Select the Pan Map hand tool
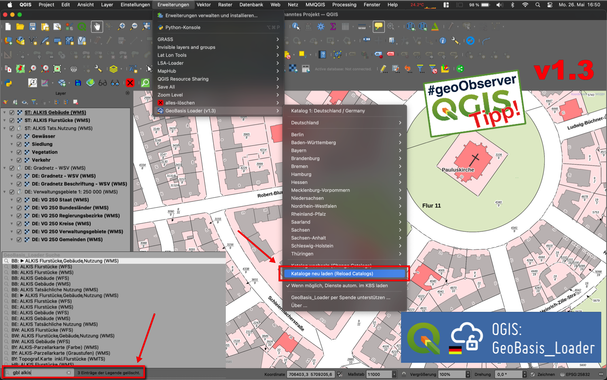Image resolution: width=607 pixels, height=380 pixels. (x=96, y=27)
